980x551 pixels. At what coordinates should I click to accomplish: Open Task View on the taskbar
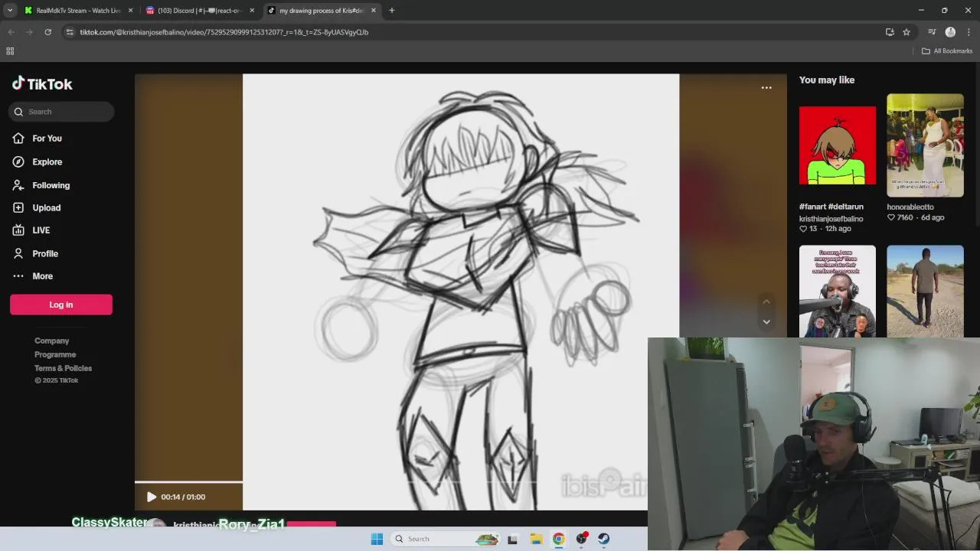tap(512, 539)
